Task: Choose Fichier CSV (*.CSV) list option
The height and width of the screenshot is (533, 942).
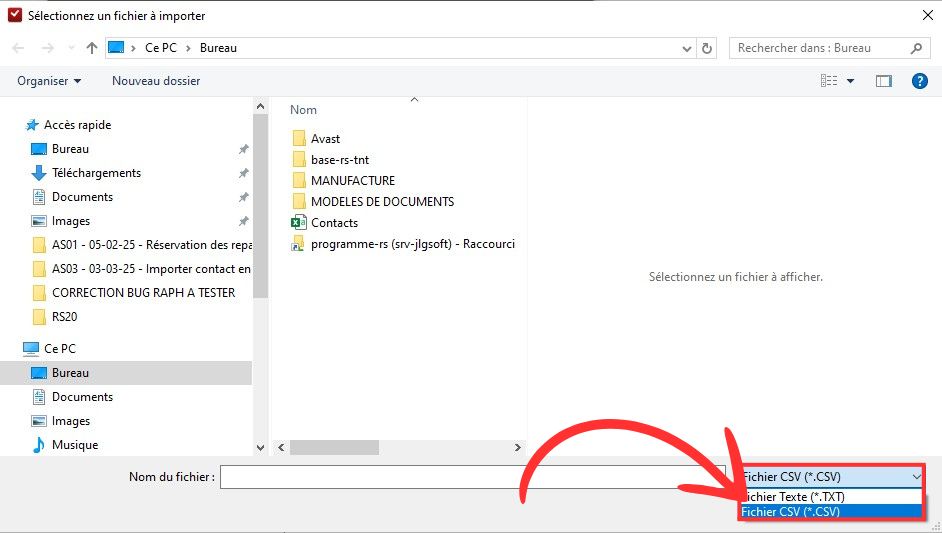Action: [792, 511]
